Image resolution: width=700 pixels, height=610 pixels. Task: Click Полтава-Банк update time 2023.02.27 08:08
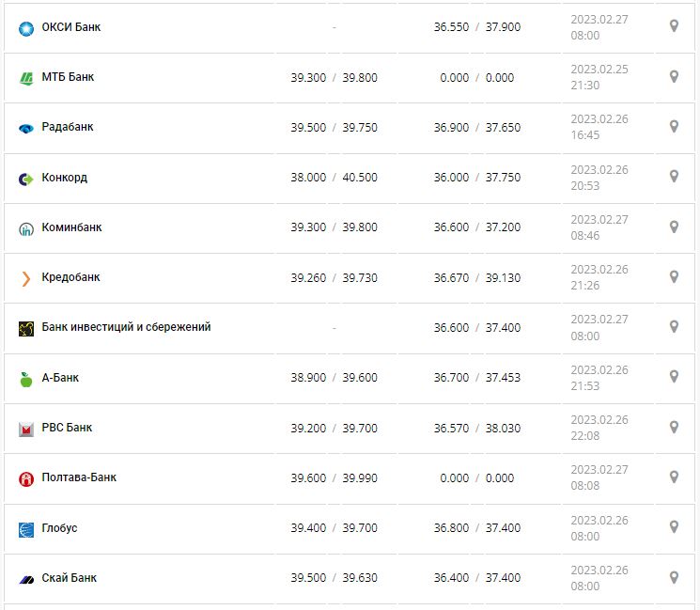[x=599, y=477]
